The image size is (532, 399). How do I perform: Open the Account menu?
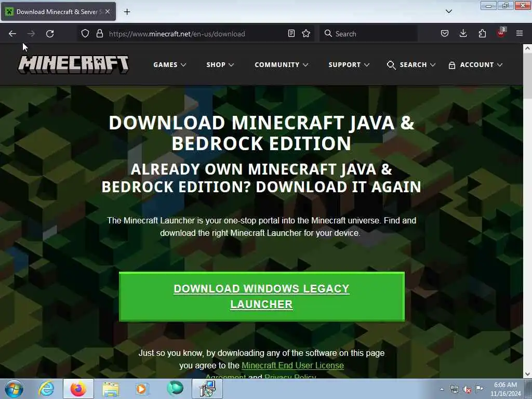coord(475,64)
